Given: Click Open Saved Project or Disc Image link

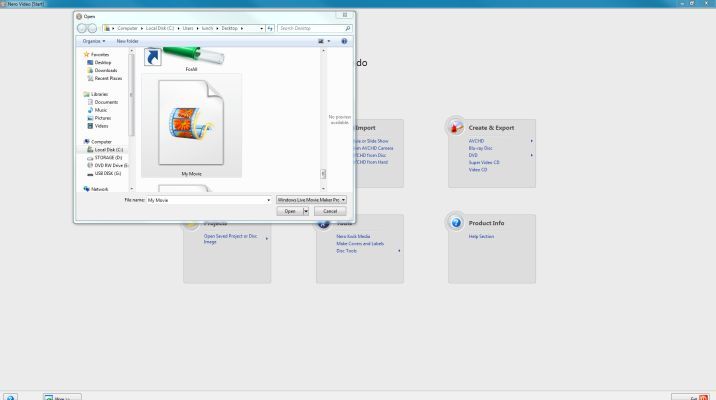Looking at the screenshot, I should pyautogui.click(x=230, y=239).
